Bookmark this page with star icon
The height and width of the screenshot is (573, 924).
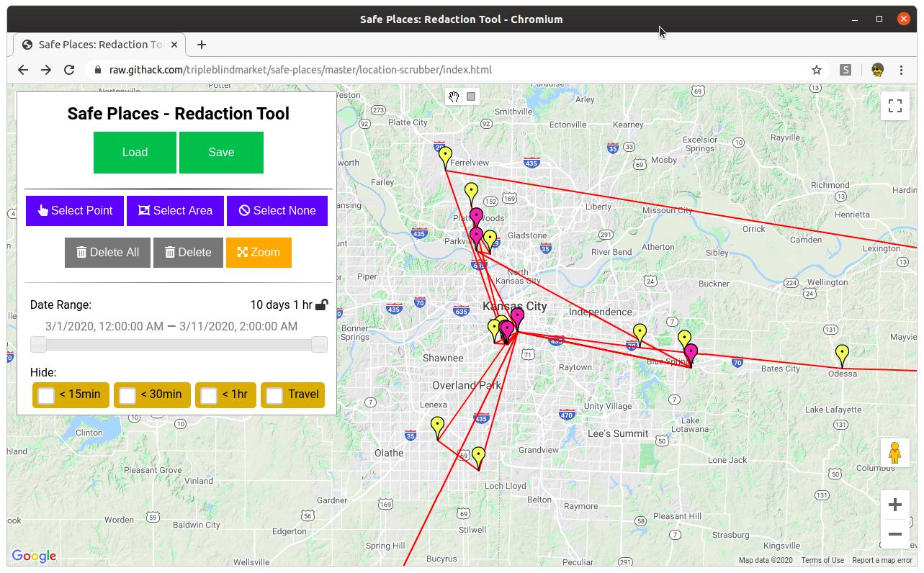817,70
